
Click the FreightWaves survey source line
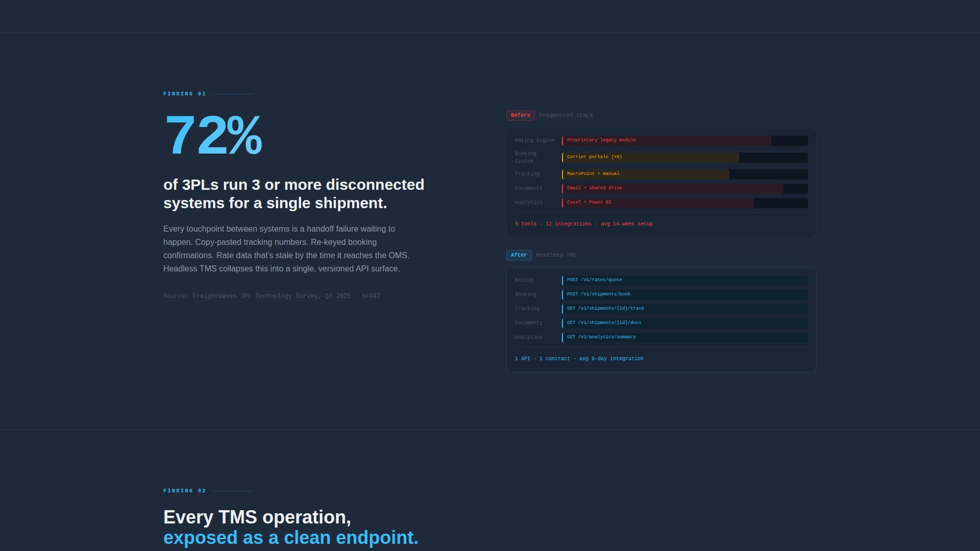(272, 296)
